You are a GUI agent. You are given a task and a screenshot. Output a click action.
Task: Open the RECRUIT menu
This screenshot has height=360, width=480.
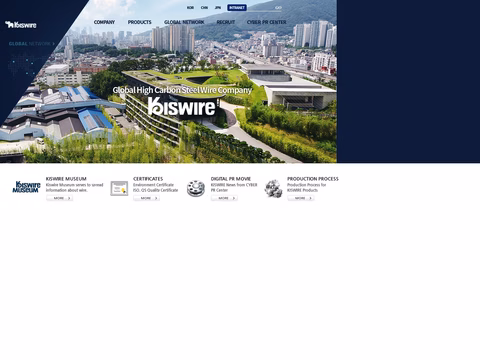coord(226,22)
